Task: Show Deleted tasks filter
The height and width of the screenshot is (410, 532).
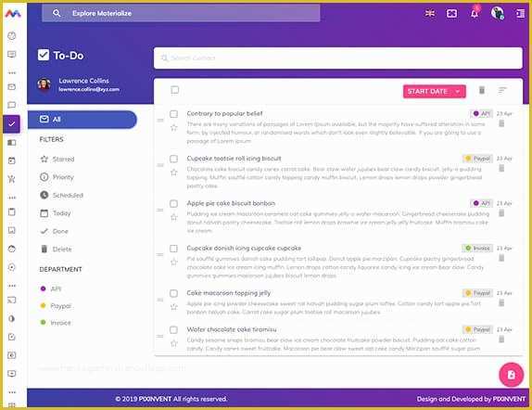Action: pos(56,249)
